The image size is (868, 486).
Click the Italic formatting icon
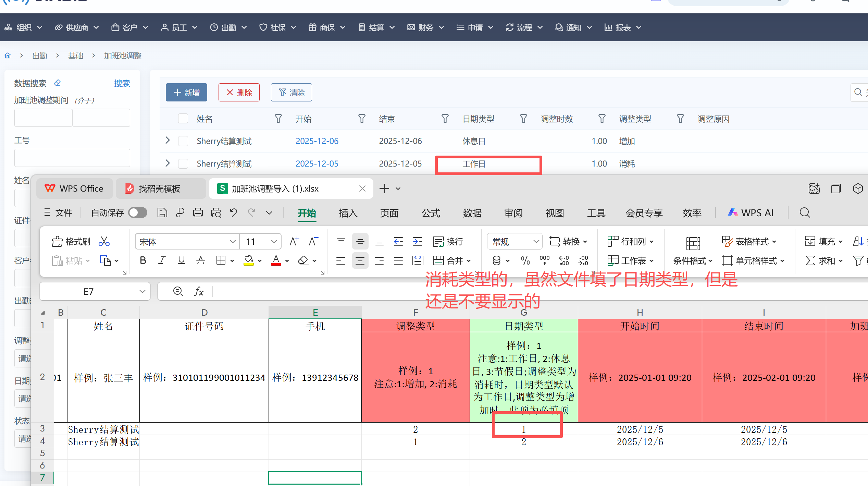click(x=162, y=261)
